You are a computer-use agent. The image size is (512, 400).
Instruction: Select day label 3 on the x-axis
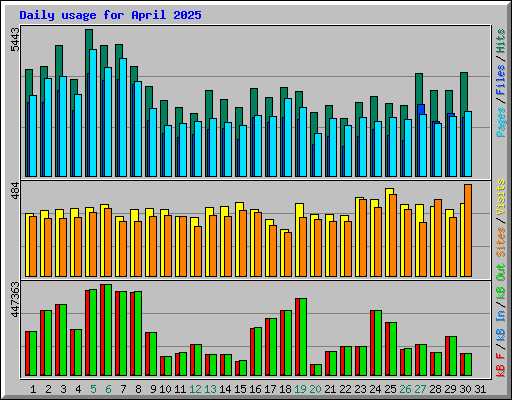pos(63,389)
